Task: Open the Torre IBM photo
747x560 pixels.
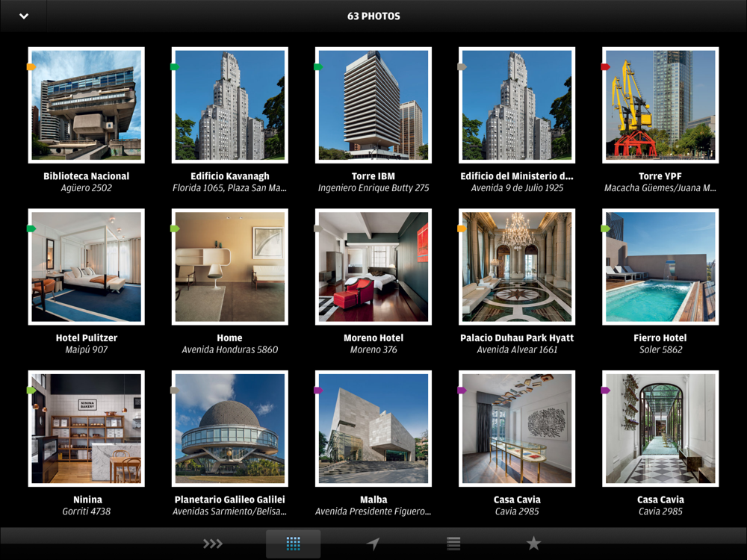Action: pos(373,105)
